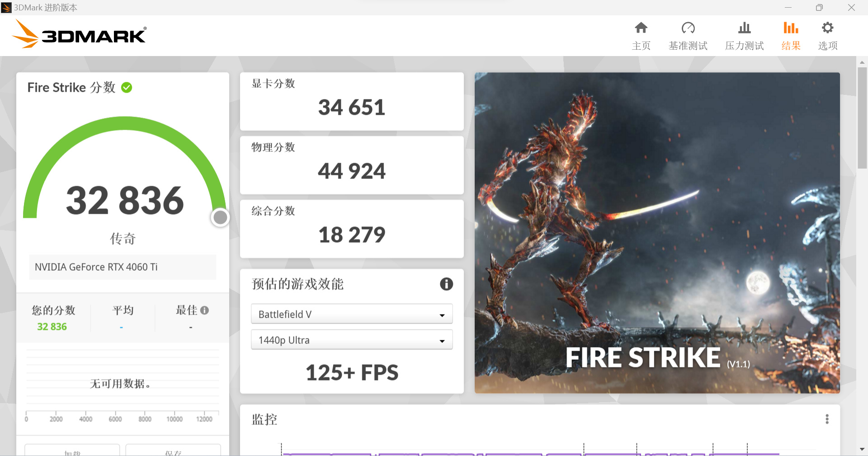
Task: Click the 传奇 rating label
Action: pos(123,238)
